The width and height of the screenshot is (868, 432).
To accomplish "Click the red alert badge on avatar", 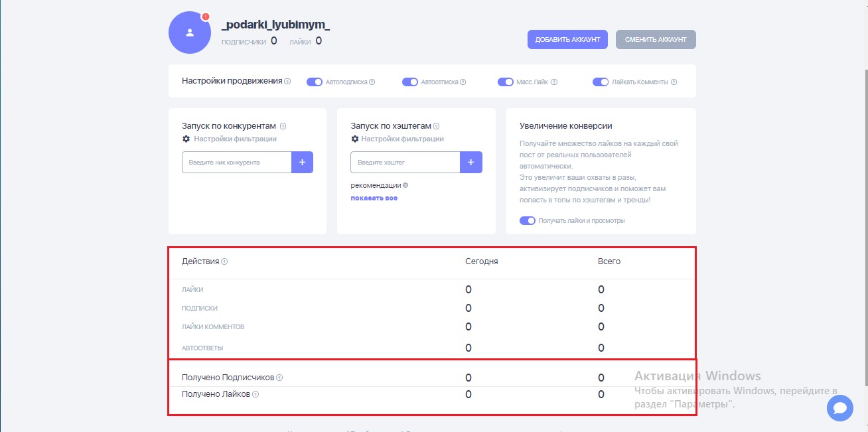I will click(x=205, y=17).
